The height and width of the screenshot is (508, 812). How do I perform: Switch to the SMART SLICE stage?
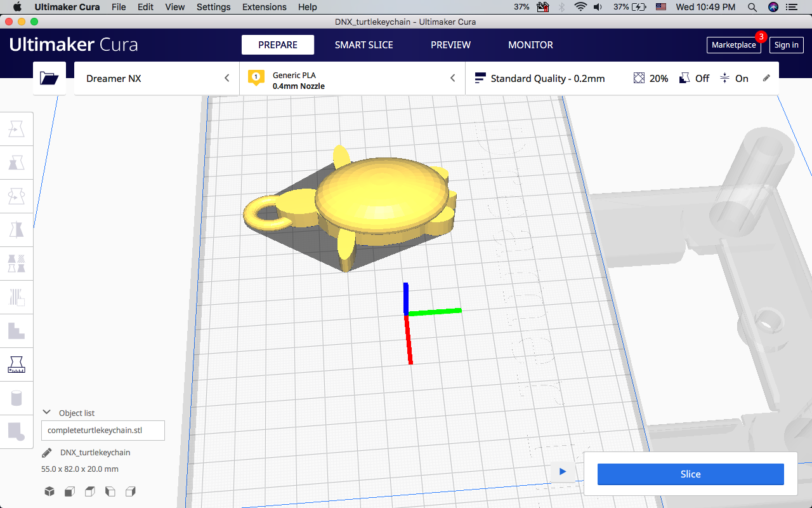(x=364, y=45)
